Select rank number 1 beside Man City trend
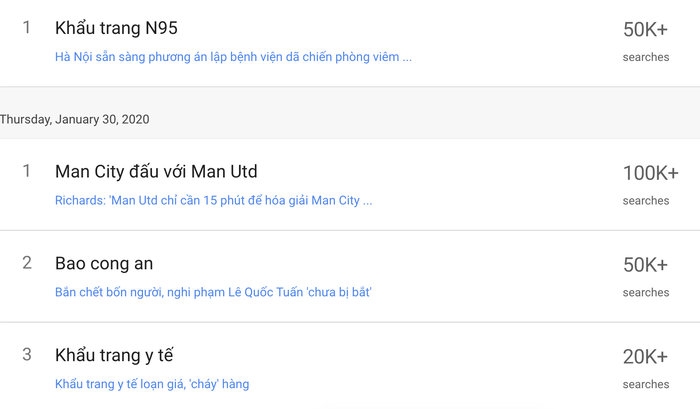Image resolution: width=700 pixels, height=409 pixels. click(x=27, y=171)
